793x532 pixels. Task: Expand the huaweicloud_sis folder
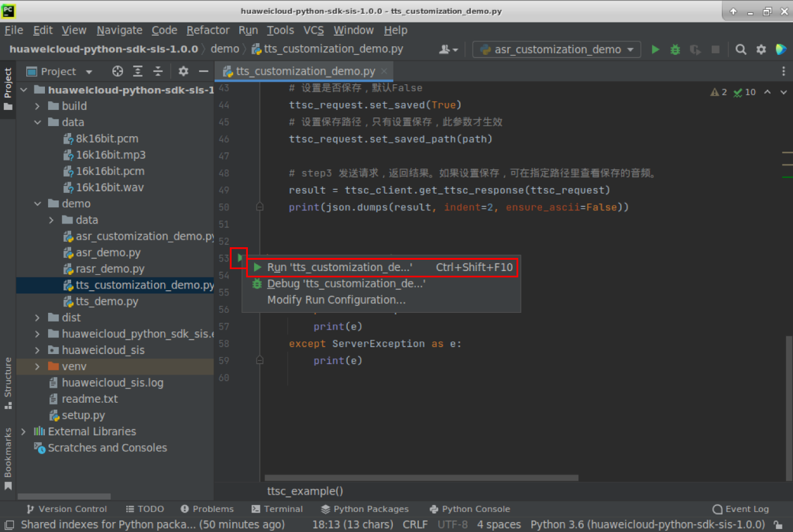point(37,350)
